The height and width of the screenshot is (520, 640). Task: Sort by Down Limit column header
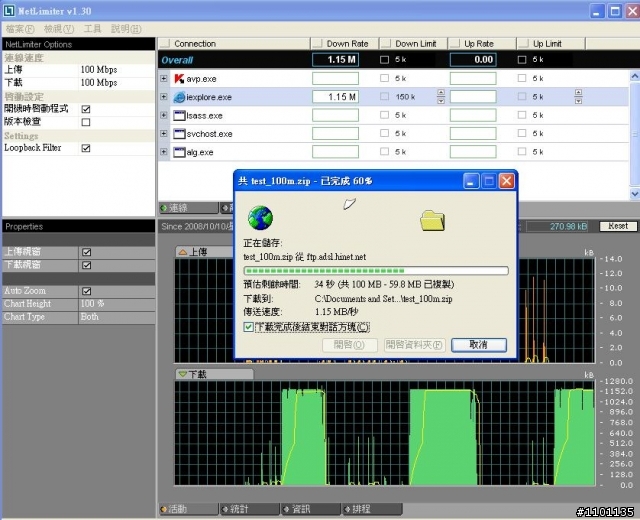coord(413,44)
